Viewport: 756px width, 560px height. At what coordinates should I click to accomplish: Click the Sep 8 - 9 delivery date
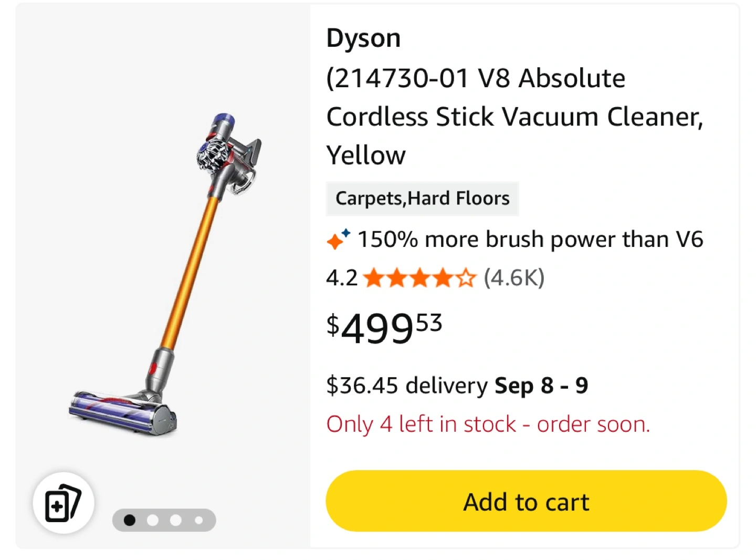[541, 386]
